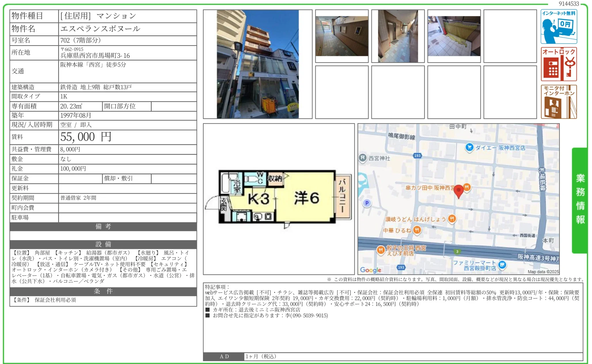Image resolution: width=592 pixels, height=364 pixels.
Task: Click the 西宮神社 shrine map marker
Action: pos(363,158)
